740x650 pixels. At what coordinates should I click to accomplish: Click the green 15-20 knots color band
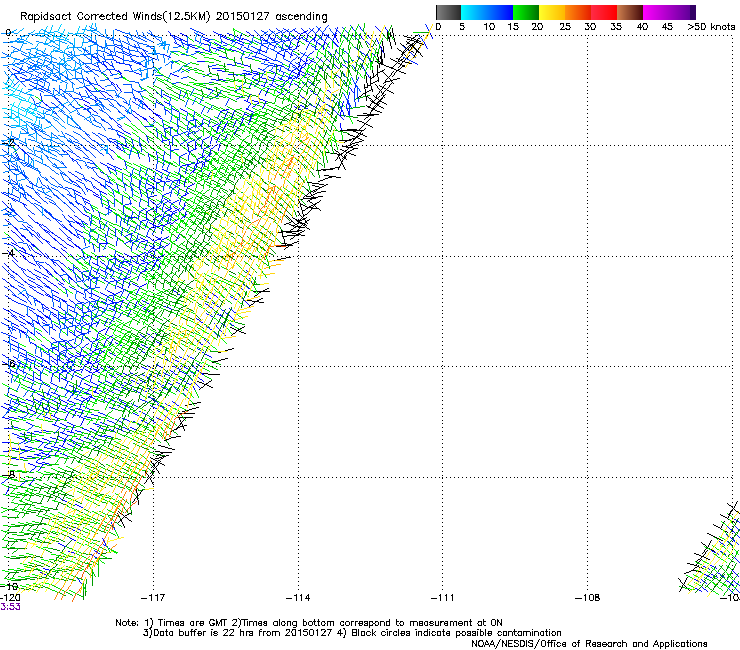point(526,12)
